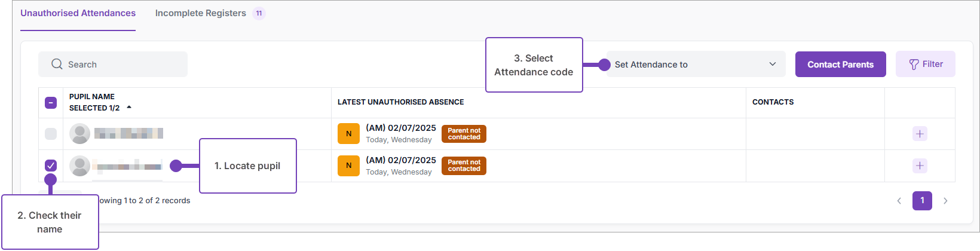Click the search magnifier icon
980x251 pixels.
click(57, 64)
